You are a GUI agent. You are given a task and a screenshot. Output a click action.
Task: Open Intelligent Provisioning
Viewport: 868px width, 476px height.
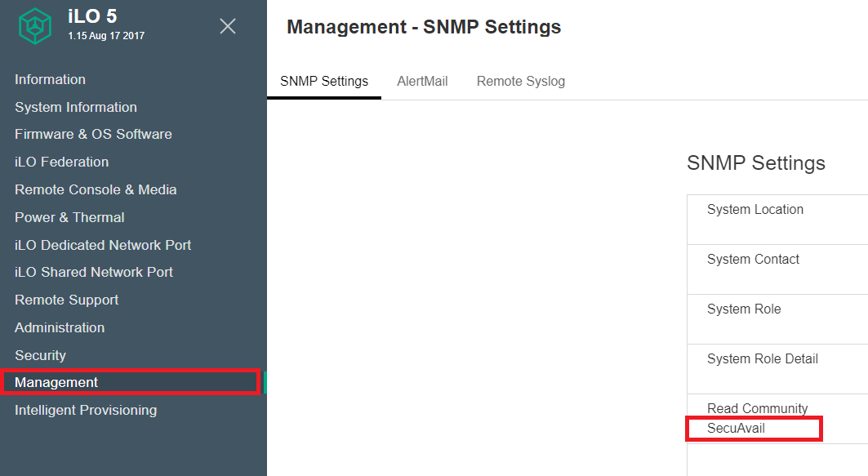tap(86, 410)
